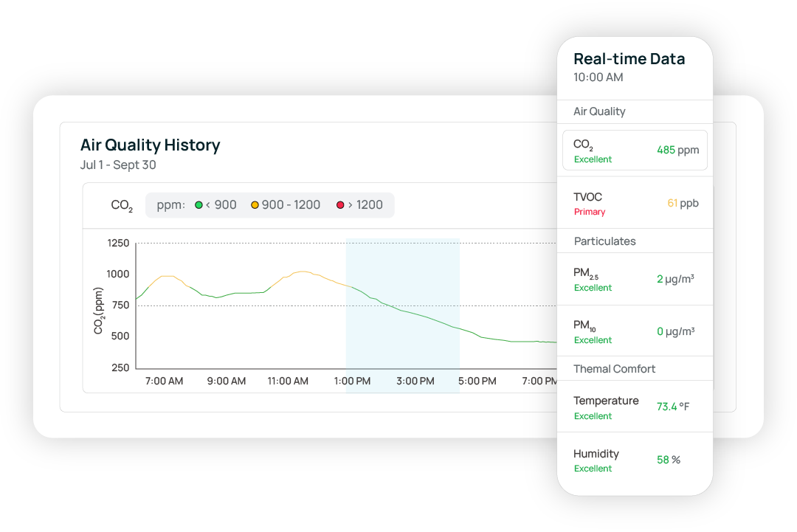Toggle the PM10 Excellent label

[593, 340]
